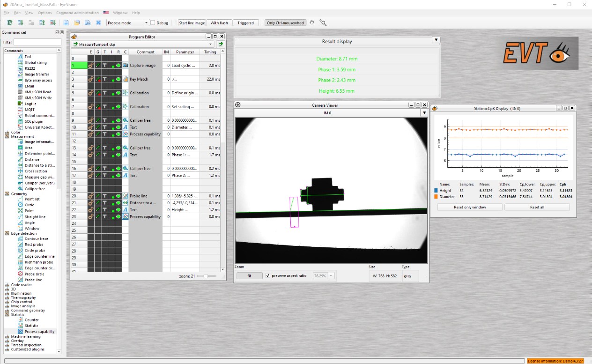This screenshot has width=592, height=364.
Task: Select the zoom magnifier tool in toolbar
Action: tap(323, 22)
